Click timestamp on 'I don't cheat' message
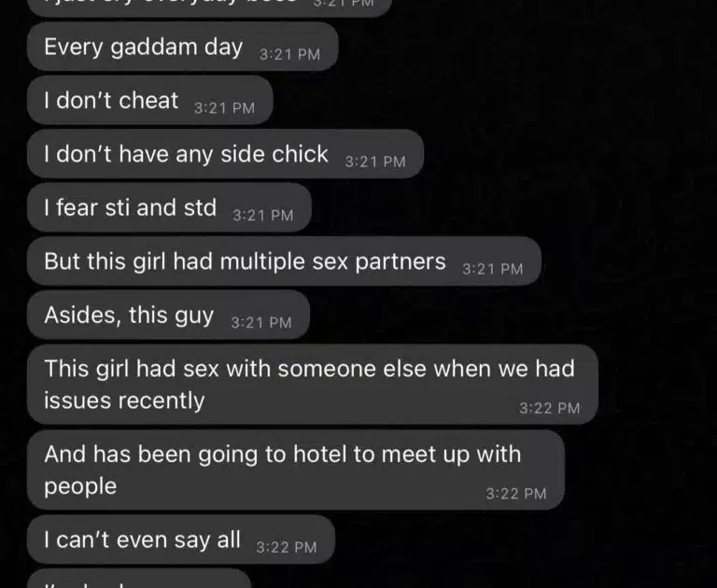 tap(224, 108)
